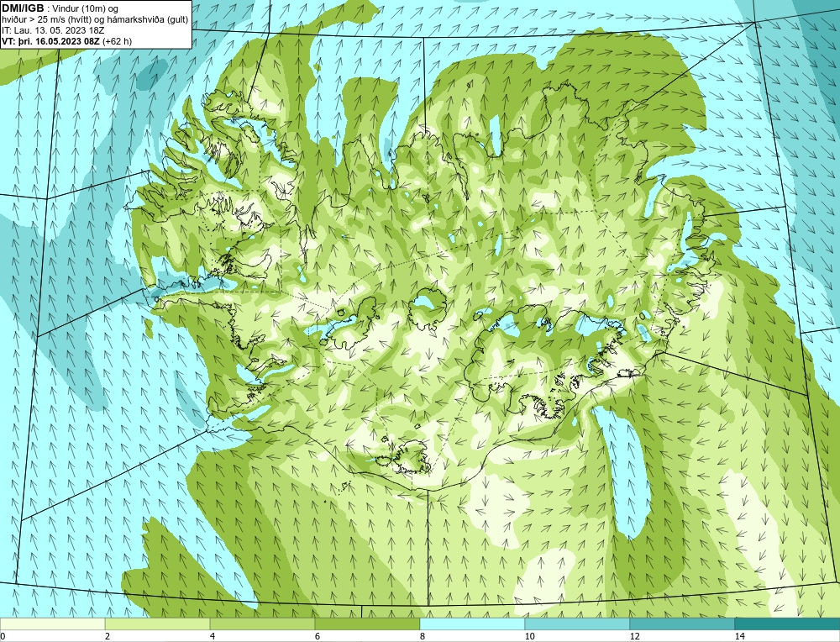Click the scale label '2'
The height and width of the screenshot is (642, 840).
pos(108,636)
